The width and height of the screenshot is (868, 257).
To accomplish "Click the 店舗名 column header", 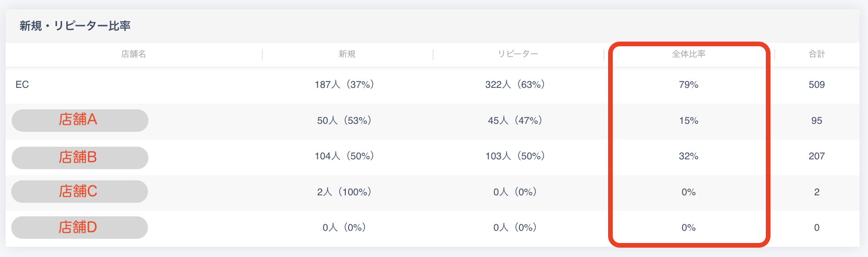I will [133, 54].
